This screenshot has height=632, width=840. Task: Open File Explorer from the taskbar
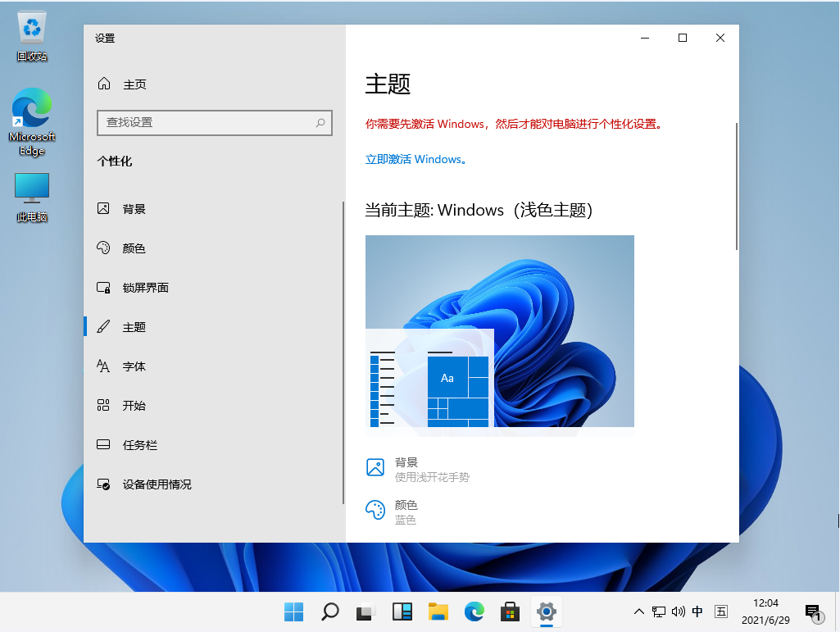438,612
